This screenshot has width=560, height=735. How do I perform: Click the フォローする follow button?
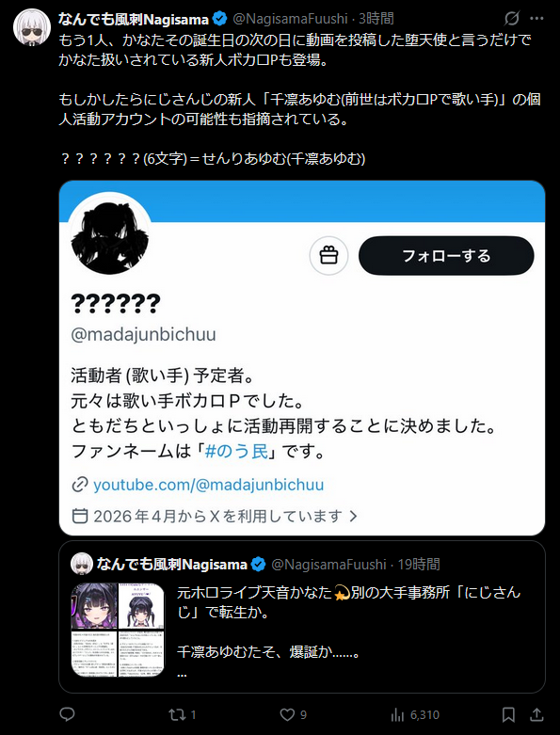pyautogui.click(x=446, y=255)
